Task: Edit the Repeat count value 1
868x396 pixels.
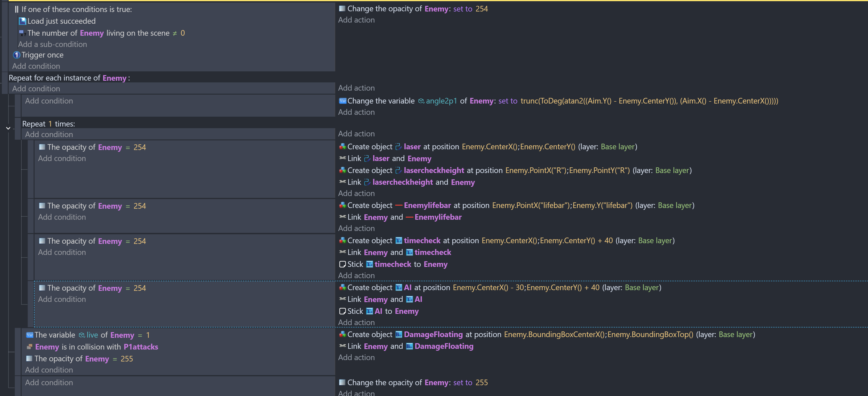Action: tap(50, 124)
